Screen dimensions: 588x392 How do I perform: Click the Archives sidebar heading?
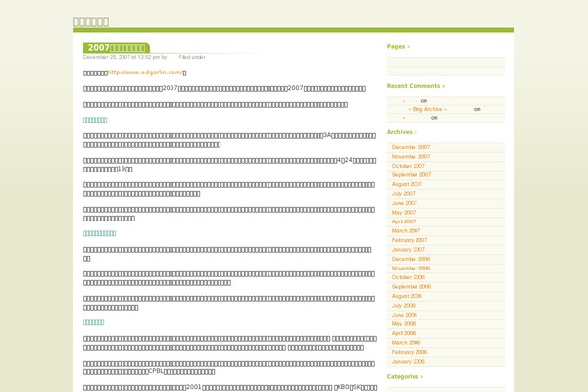(402, 132)
